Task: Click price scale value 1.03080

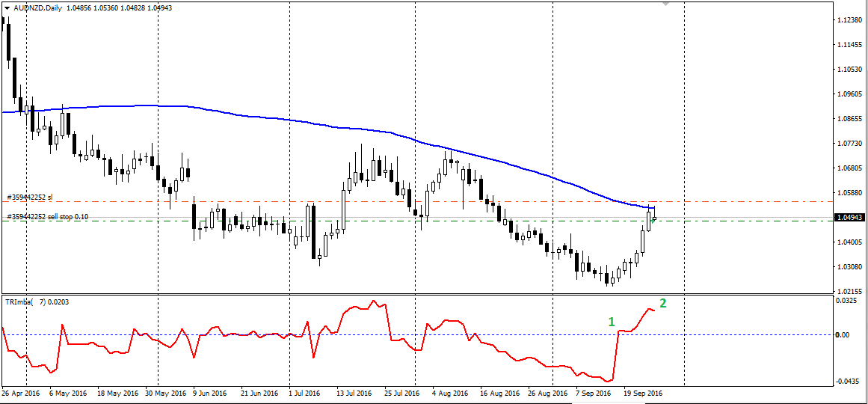Action: pyautogui.click(x=852, y=267)
